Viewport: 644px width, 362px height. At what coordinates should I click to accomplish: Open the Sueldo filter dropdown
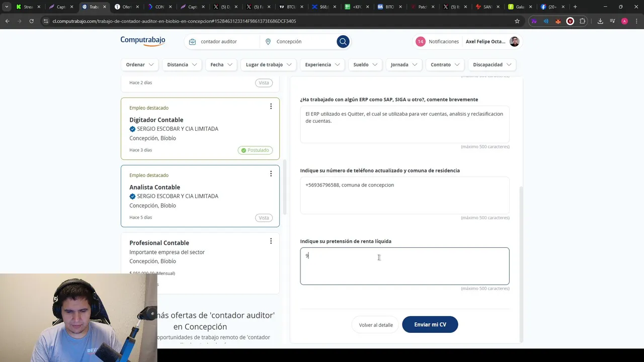tap(365, 65)
